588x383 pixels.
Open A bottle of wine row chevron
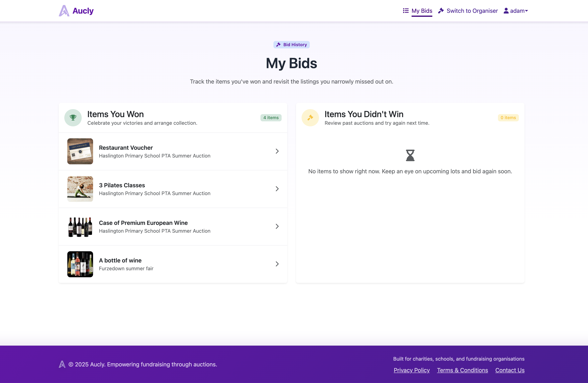click(277, 264)
